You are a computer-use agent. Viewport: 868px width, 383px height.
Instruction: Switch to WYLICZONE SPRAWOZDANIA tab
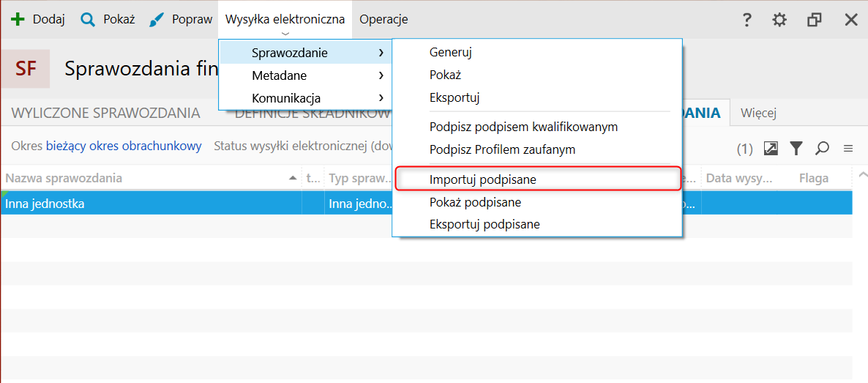pos(105,113)
